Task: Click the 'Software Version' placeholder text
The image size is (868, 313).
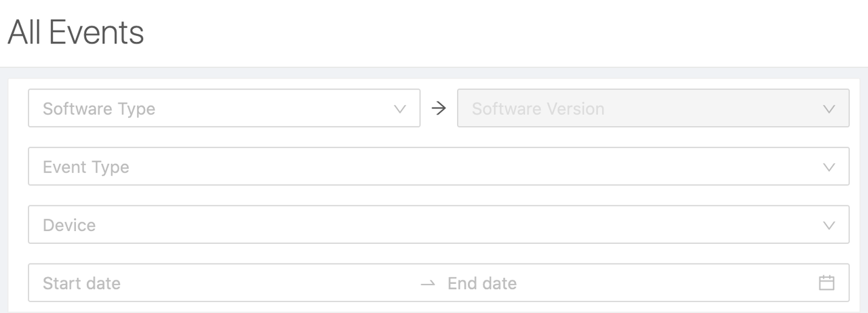Action: tap(538, 108)
